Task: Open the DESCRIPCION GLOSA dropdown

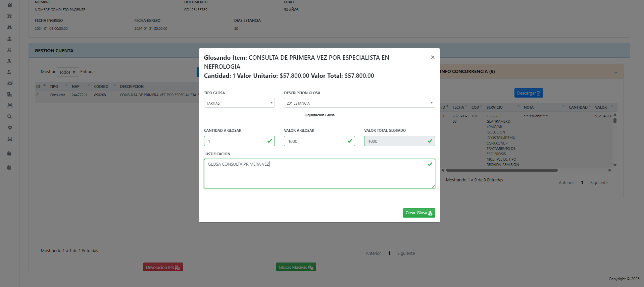Action: coord(359,103)
